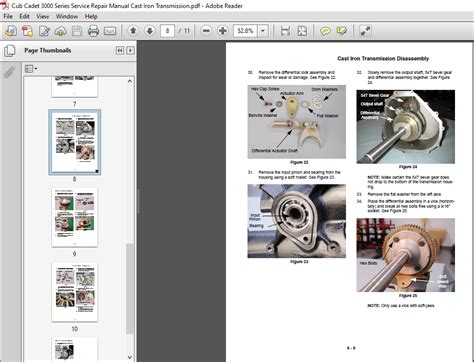Click the cloud upload icon
Viewport: 474px width, 362px height.
click(x=60, y=31)
